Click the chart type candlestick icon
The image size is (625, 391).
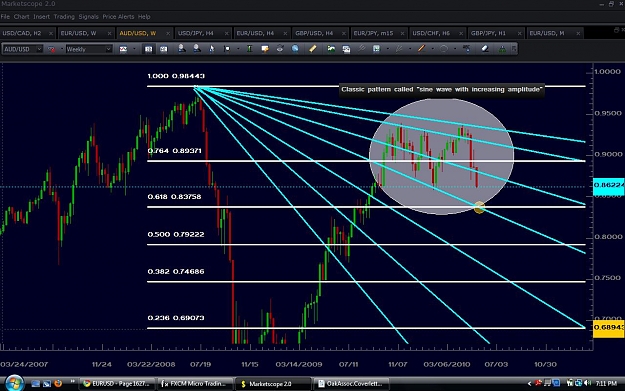coord(123,49)
